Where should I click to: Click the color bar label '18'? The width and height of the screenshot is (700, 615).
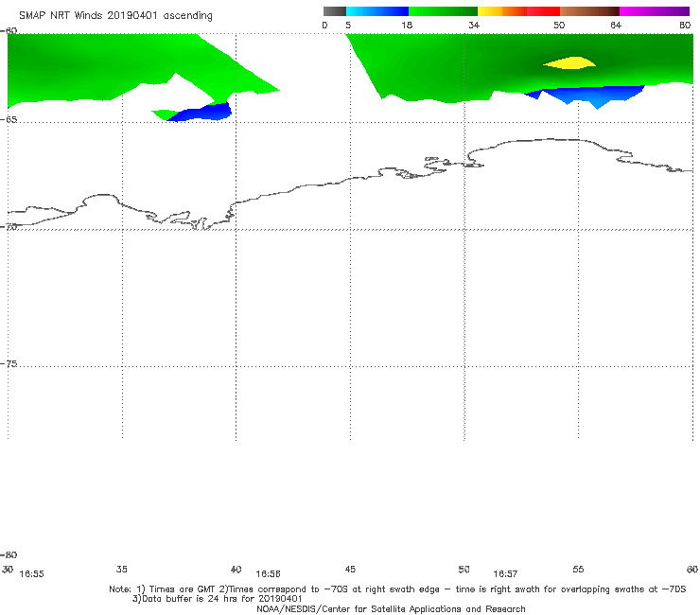[407, 25]
